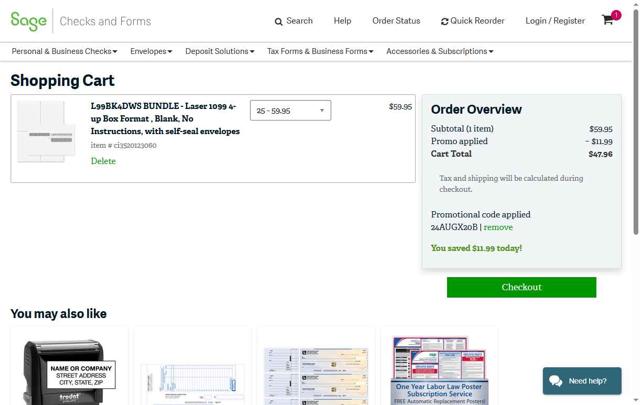The width and height of the screenshot is (640, 405).
Task: Click the green Checkout button
Action: click(521, 287)
